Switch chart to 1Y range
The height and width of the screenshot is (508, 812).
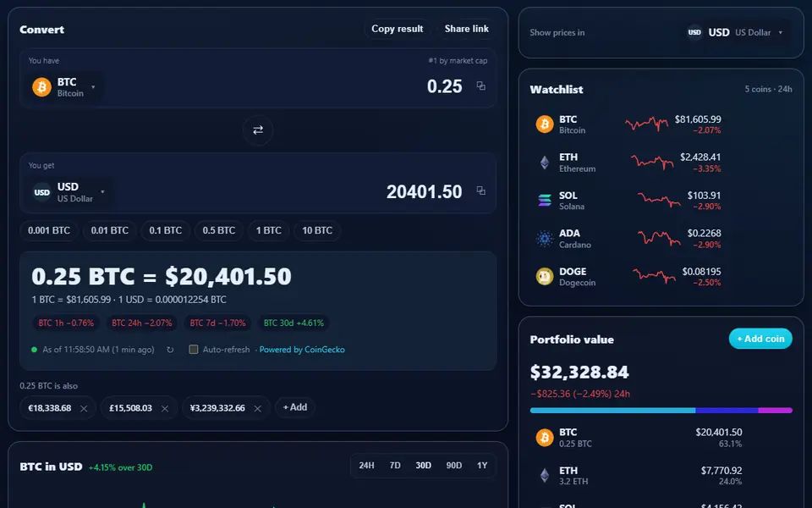pyautogui.click(x=482, y=466)
